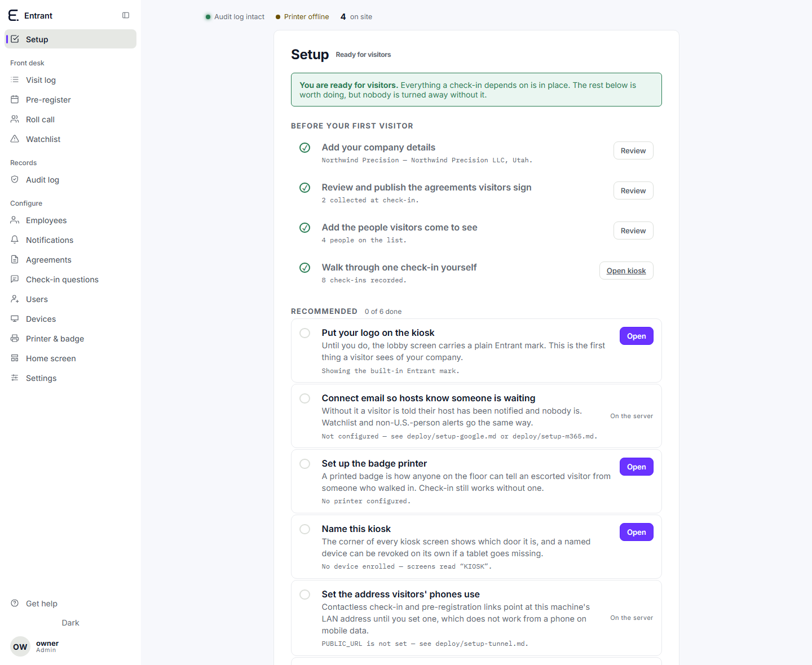Screen dimensions: 812x665
Task: Click the Devices monitor icon
Action: [x=15, y=319]
